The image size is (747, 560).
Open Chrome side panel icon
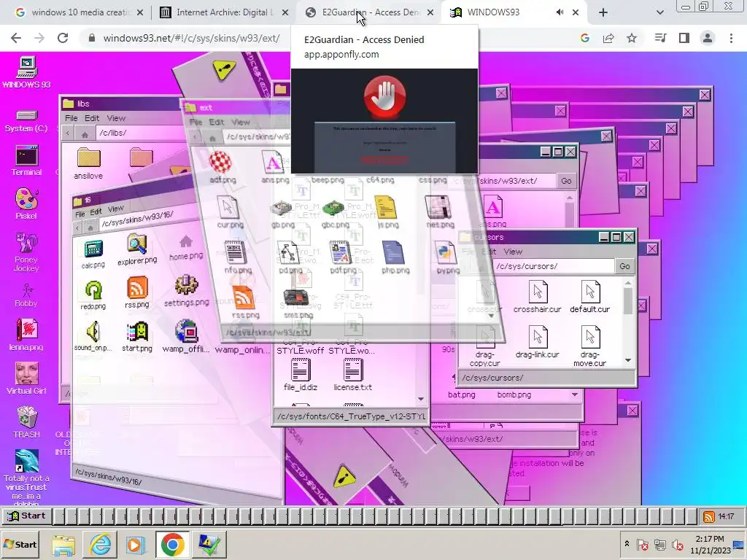point(684,38)
